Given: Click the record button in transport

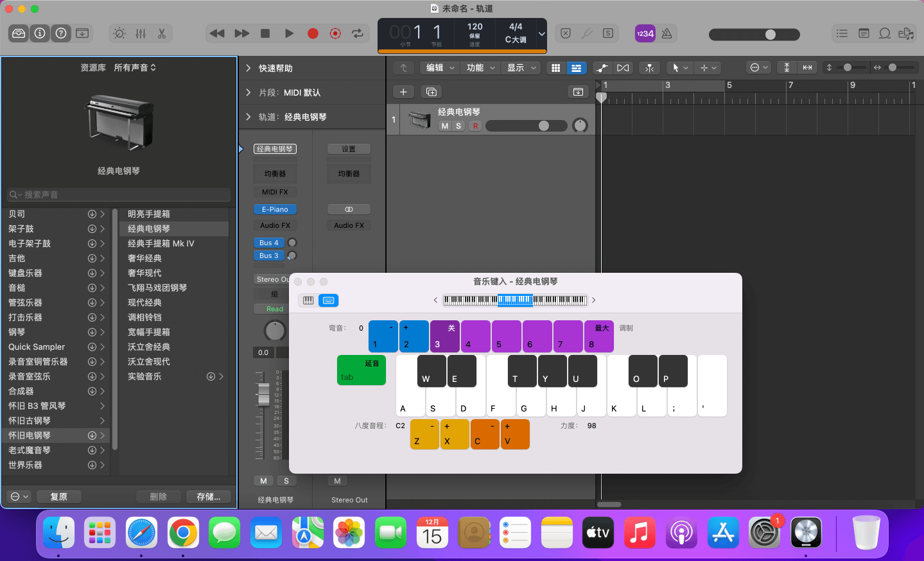Looking at the screenshot, I should coord(313,33).
